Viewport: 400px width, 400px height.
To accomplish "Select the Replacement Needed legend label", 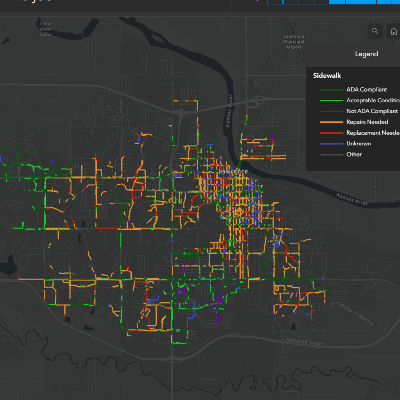I will click(373, 133).
